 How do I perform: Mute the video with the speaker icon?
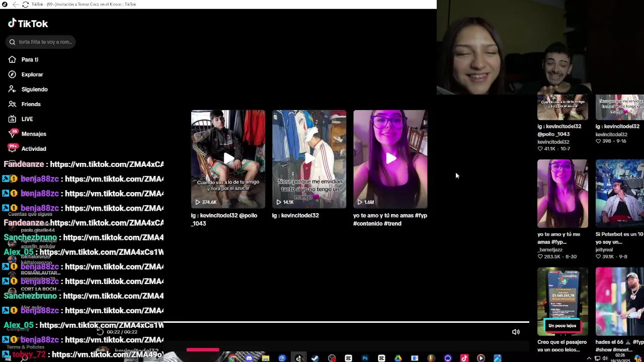click(x=516, y=332)
